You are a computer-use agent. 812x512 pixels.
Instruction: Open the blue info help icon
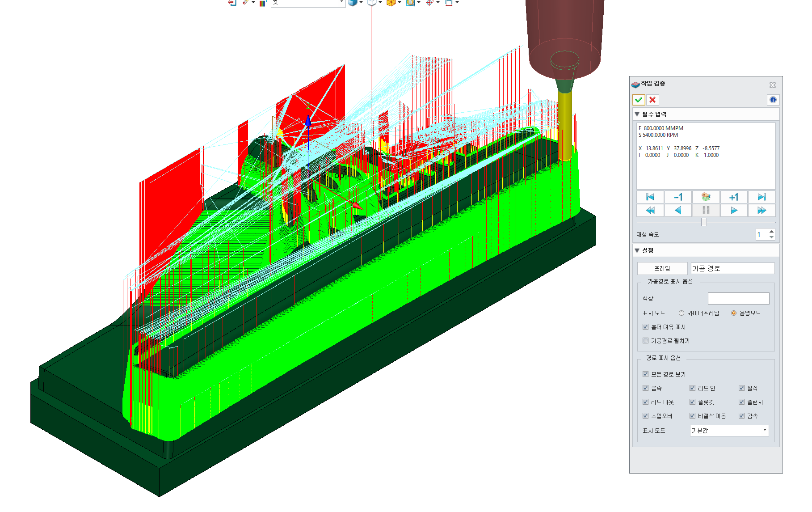click(x=773, y=100)
